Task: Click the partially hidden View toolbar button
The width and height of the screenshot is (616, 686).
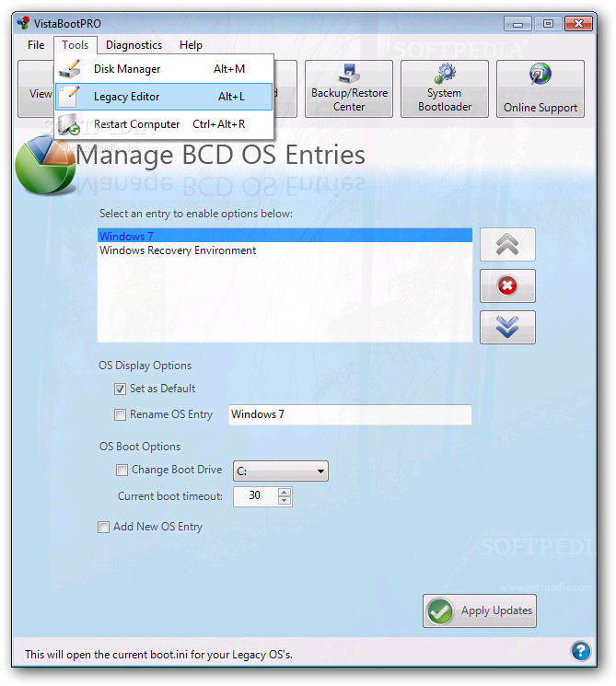Action: point(36,88)
